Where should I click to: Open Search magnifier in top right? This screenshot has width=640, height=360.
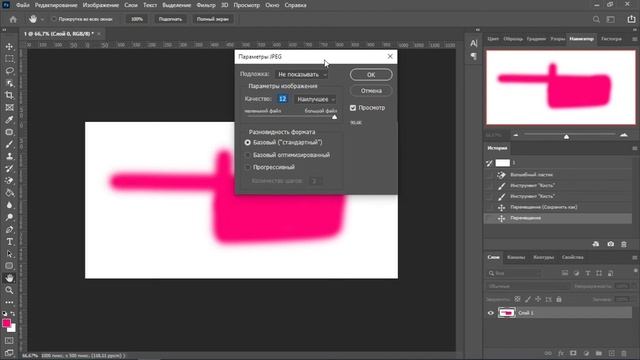pyautogui.click(x=596, y=19)
